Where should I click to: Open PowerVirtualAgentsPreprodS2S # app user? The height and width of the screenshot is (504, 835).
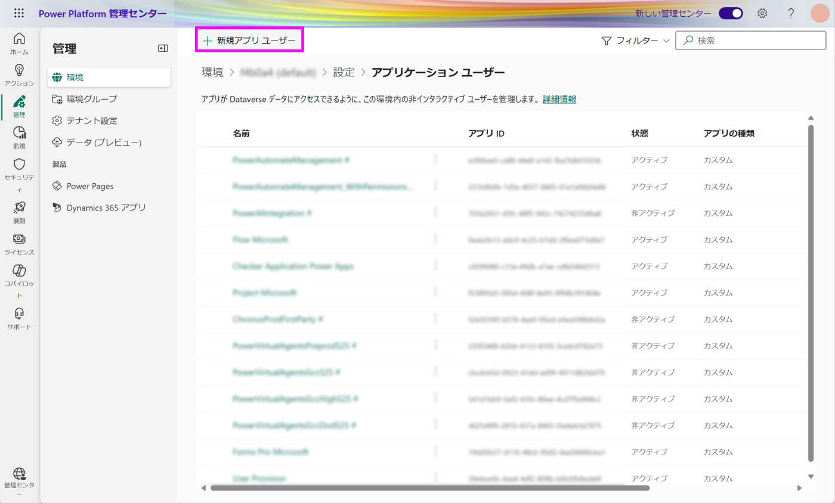coord(295,345)
